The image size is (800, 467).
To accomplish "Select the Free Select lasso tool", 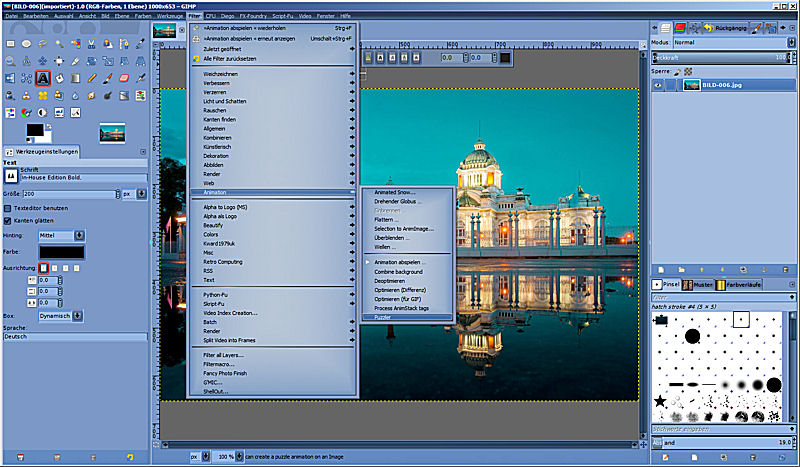I will [43, 44].
